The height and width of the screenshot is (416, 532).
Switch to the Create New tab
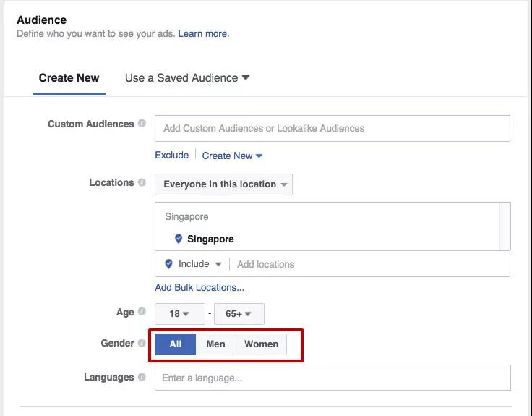(69, 78)
